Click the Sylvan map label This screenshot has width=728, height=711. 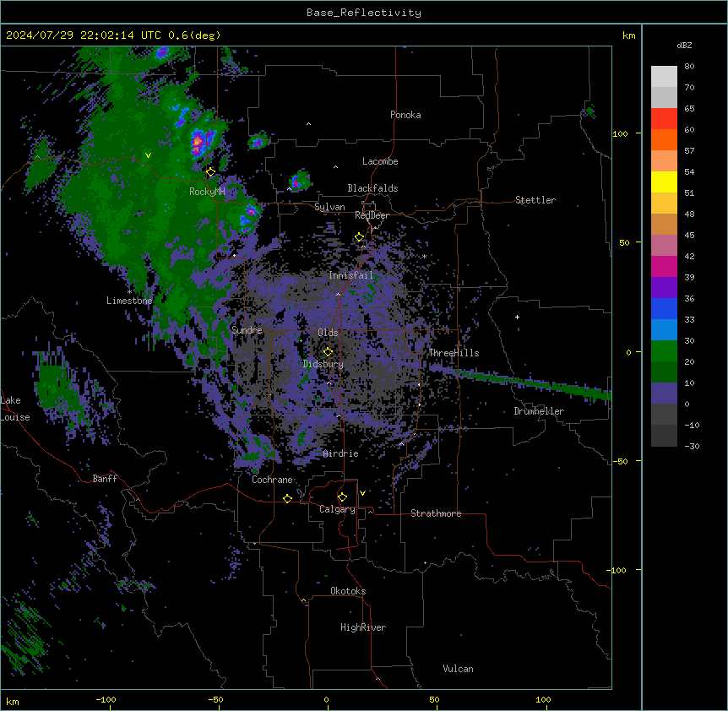point(329,207)
